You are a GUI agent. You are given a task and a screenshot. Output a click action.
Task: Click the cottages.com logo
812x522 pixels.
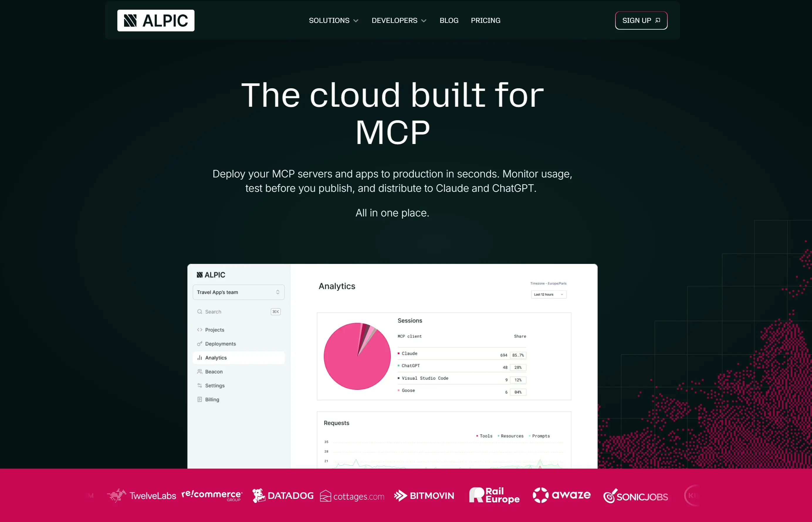352,496
